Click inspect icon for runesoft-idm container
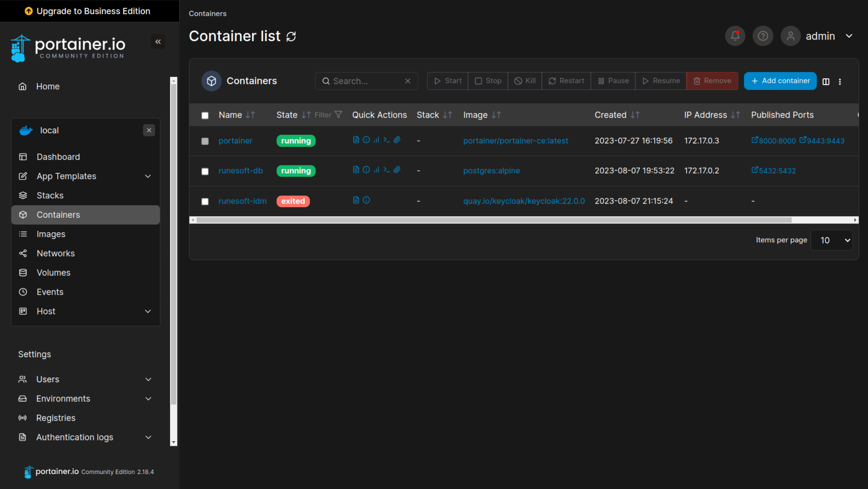The width and height of the screenshot is (868, 489). coord(366,200)
